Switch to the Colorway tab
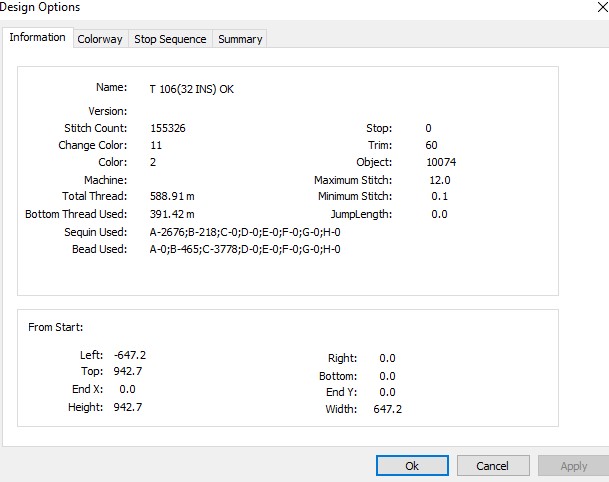The width and height of the screenshot is (609, 482). tap(100, 39)
